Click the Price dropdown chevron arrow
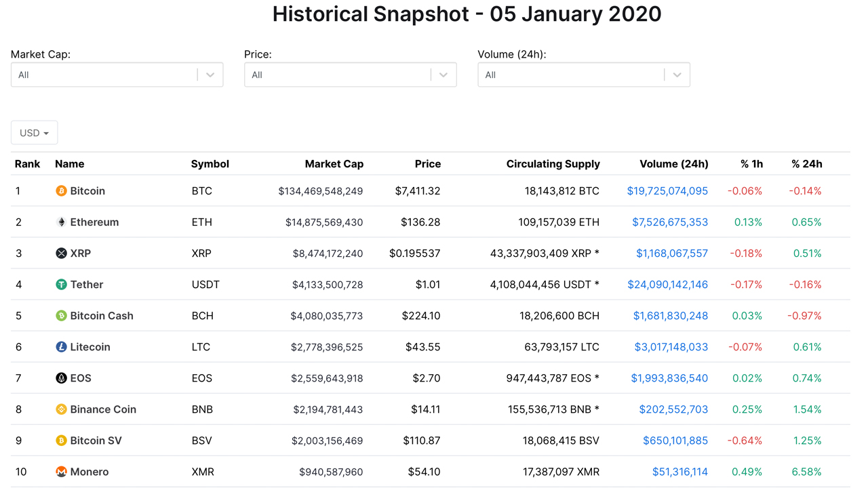 click(443, 75)
